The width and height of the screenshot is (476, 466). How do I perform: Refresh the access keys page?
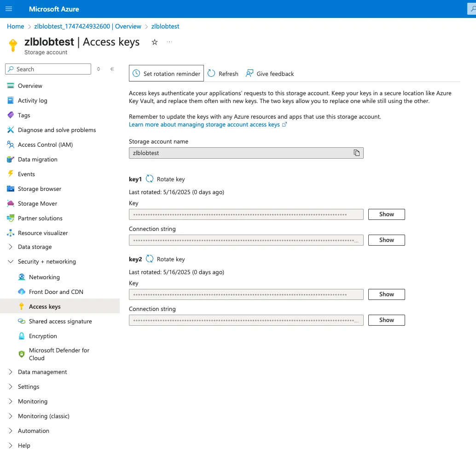[x=223, y=74]
